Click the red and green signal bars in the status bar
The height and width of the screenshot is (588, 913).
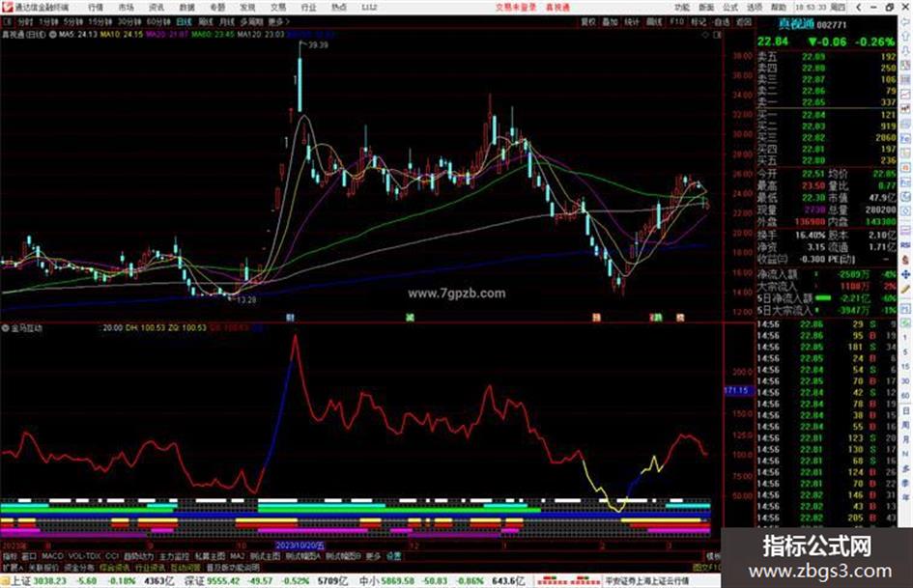pyautogui.click(x=568, y=580)
